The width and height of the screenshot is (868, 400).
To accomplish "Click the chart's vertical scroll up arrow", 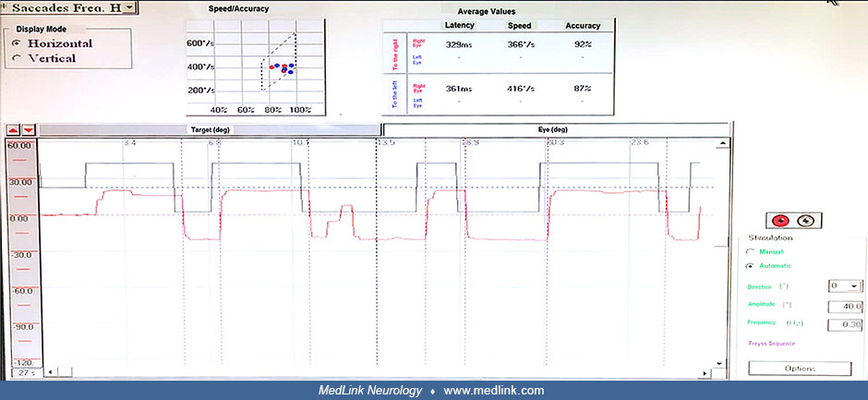I will tap(720, 144).
